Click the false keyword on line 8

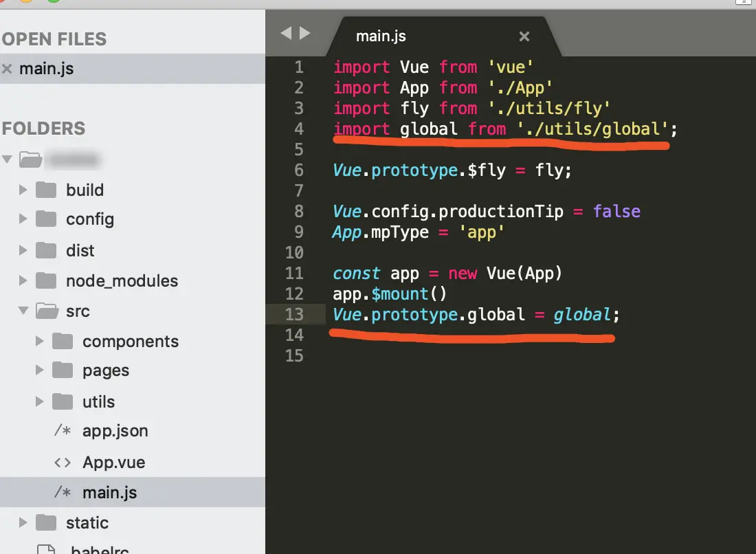(616, 211)
